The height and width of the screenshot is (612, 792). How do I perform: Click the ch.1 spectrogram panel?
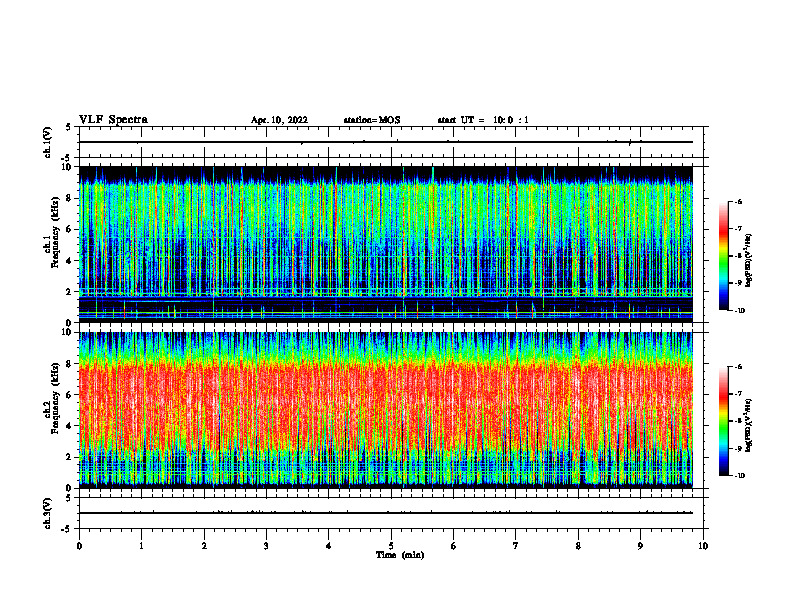[386, 244]
